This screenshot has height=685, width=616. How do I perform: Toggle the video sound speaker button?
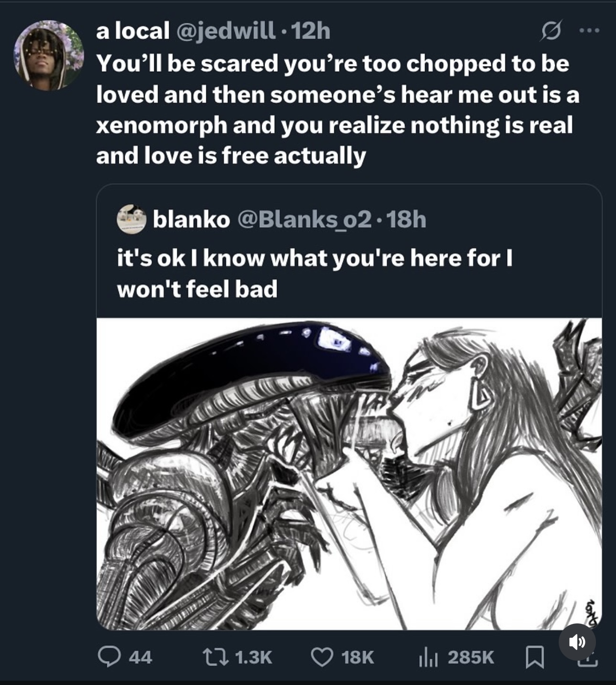pyautogui.click(x=577, y=642)
